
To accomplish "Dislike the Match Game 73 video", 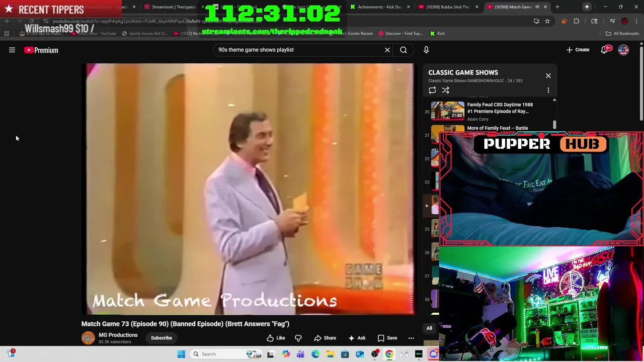I will 298,338.
